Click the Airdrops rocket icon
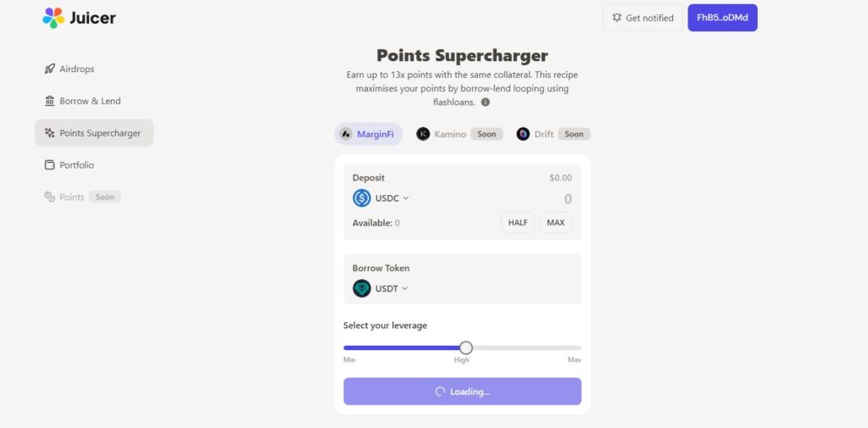This screenshot has width=868, height=428. [49, 69]
